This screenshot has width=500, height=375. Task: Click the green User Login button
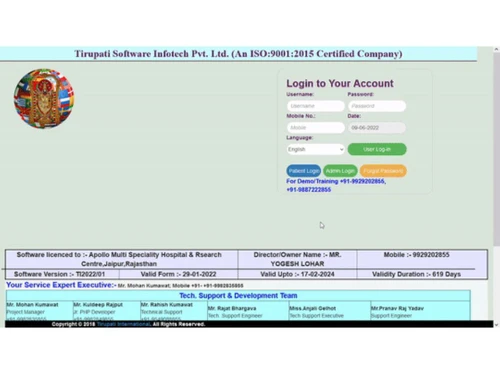click(377, 149)
